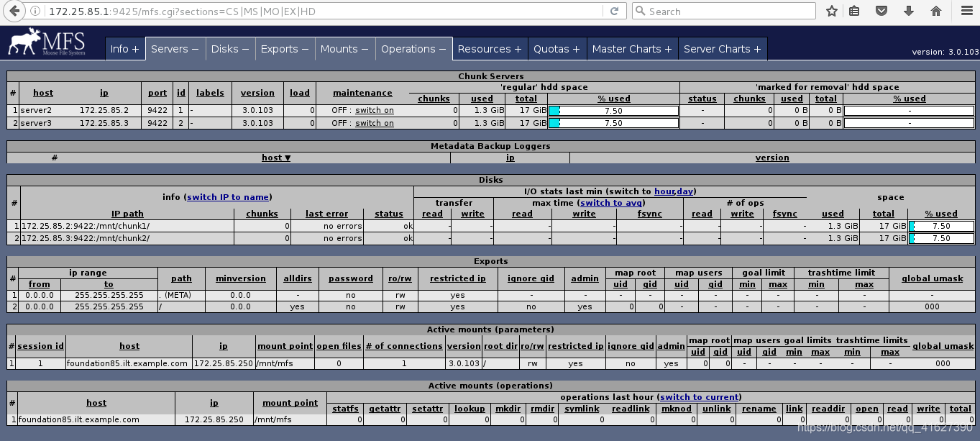Click disk /mnt/chunk1/ % used space bar
This screenshot has height=441, width=980.
point(941,226)
